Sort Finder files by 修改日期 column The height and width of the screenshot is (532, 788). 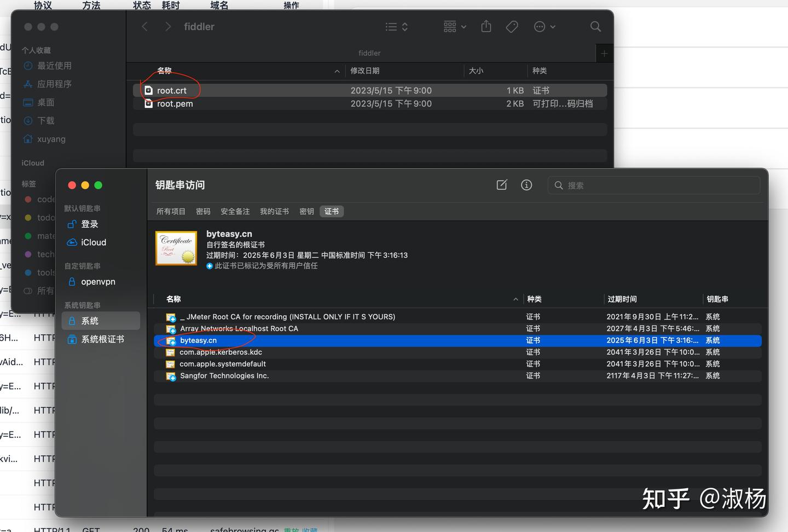pos(364,71)
